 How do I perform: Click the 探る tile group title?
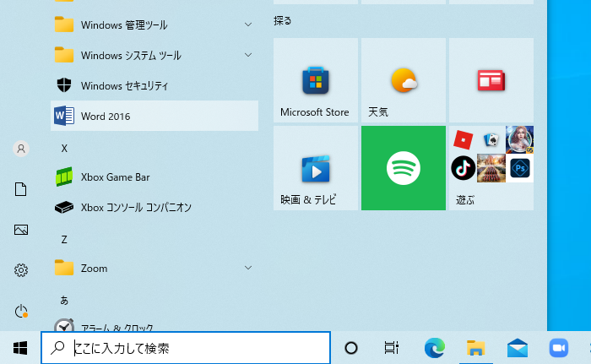[283, 20]
